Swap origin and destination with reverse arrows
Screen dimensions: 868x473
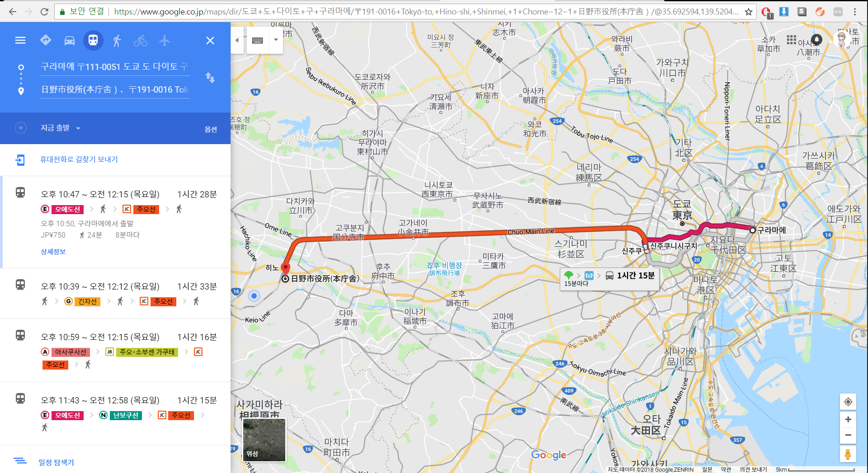(210, 78)
